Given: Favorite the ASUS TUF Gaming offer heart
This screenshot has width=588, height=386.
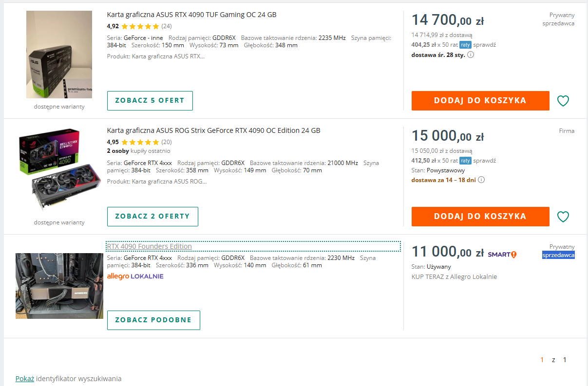Looking at the screenshot, I should tap(563, 101).
